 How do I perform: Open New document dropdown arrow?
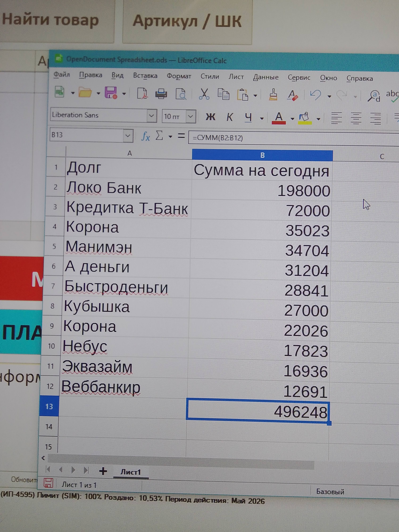point(73,93)
